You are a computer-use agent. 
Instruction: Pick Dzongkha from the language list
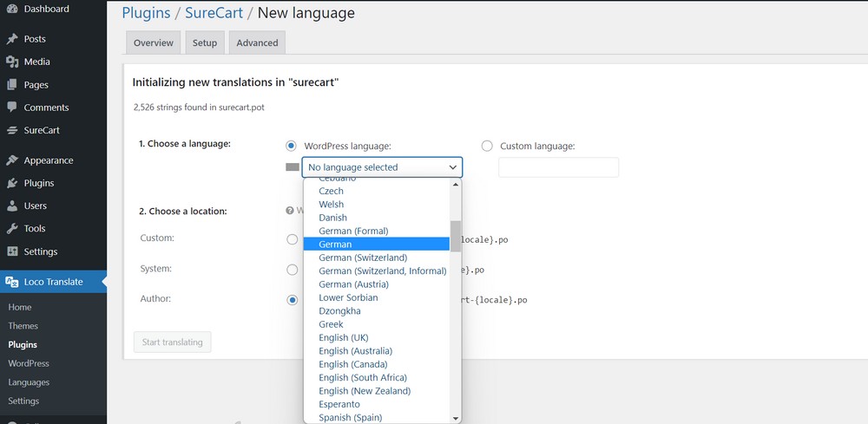377,310
